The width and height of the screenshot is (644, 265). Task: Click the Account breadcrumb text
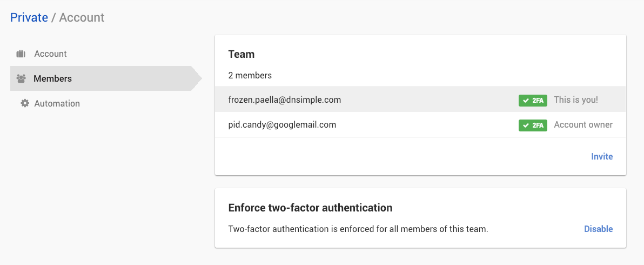[82, 17]
